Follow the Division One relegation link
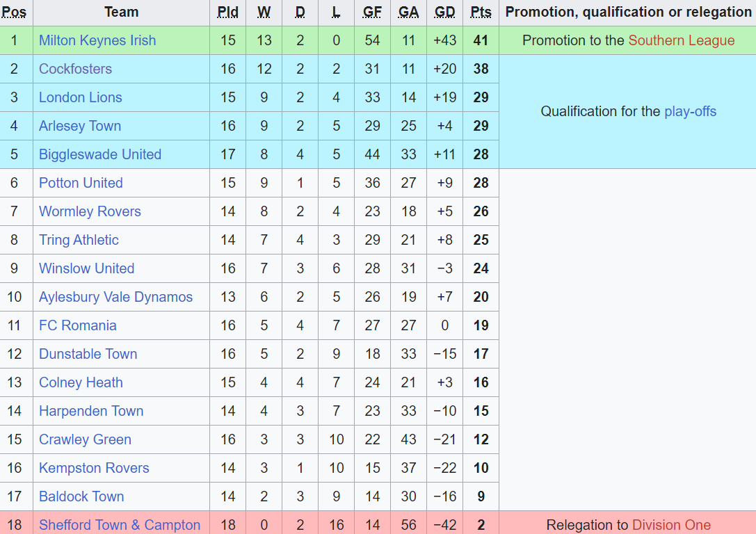Viewport: 756px width, 534px height. click(671, 525)
